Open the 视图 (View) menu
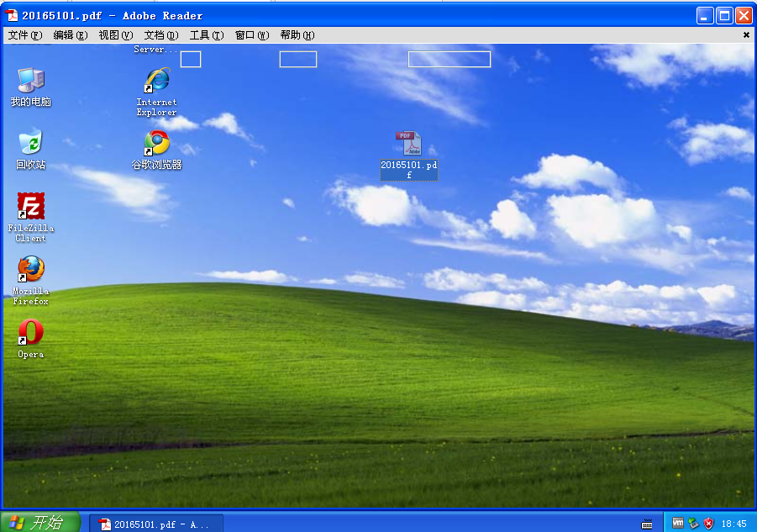This screenshot has height=532, width=757. click(x=115, y=35)
